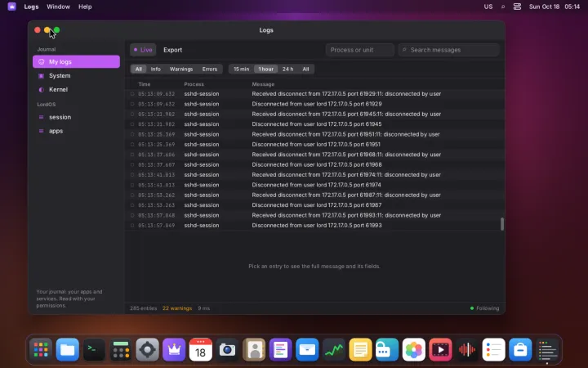Open the menu bar search icon
Screen dimensions: 588x368
pyautogui.click(x=503, y=7)
